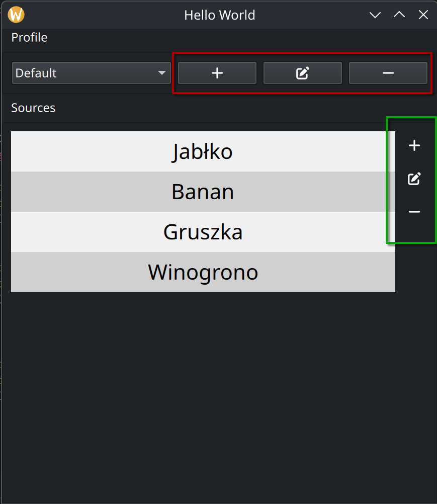Edit the selected source with the pencil icon

point(414,179)
